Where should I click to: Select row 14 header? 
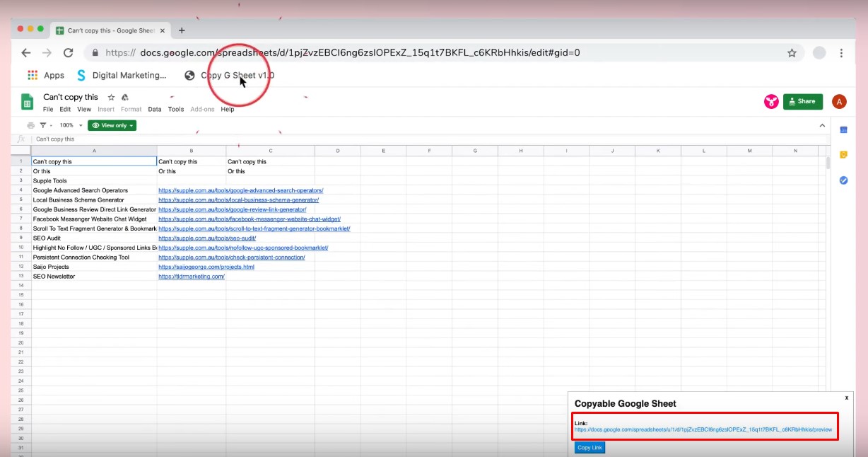point(21,286)
